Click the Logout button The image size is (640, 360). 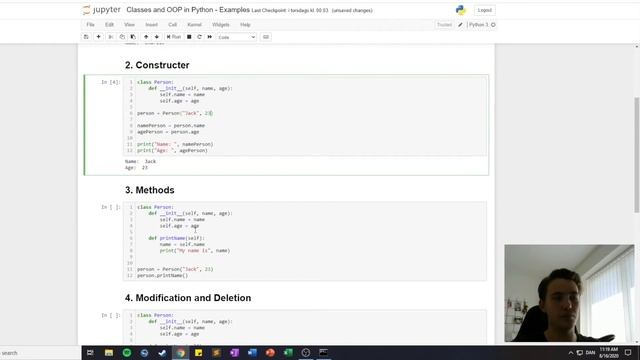484,10
